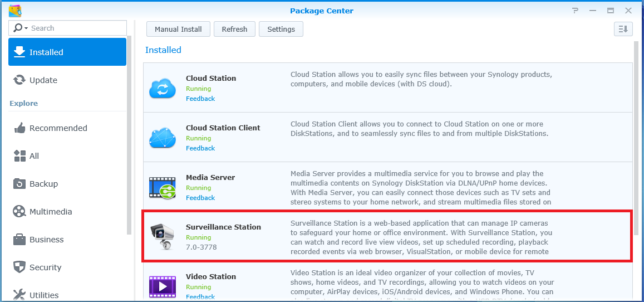Image resolution: width=644 pixels, height=302 pixels.
Task: Open the Backup category
Action: (x=67, y=184)
